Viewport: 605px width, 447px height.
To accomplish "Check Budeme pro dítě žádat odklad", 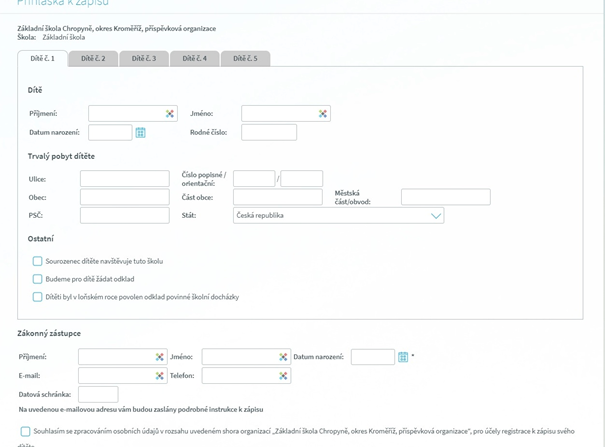I will click(x=37, y=279).
